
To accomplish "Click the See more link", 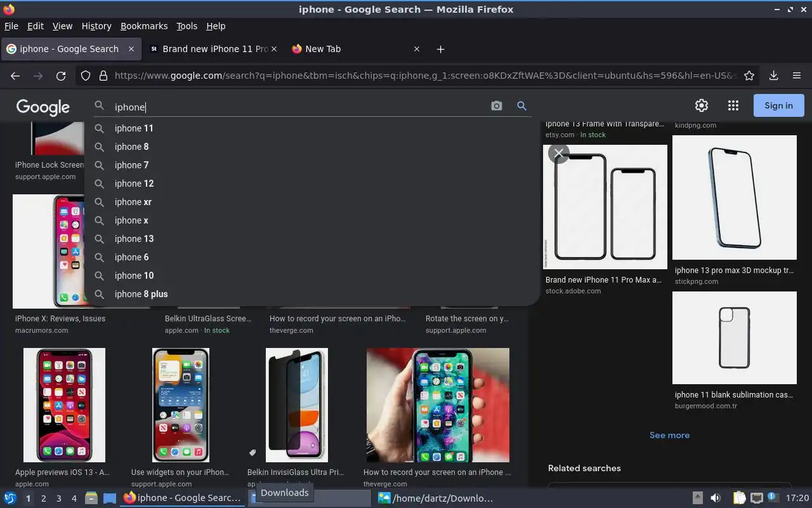I will tap(669, 435).
